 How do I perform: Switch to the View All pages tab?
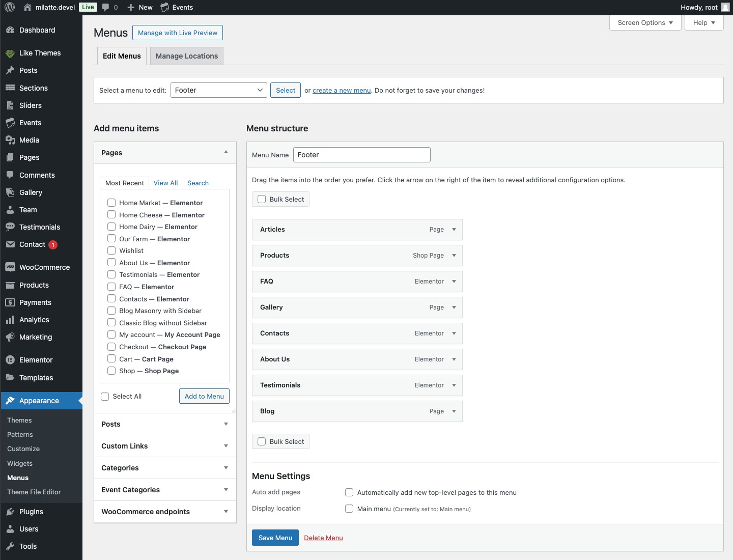coord(165,183)
